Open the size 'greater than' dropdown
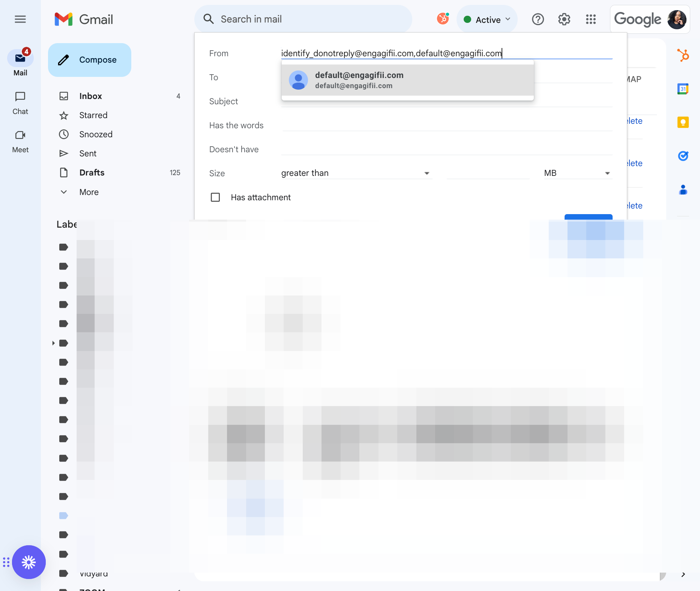 (x=356, y=173)
